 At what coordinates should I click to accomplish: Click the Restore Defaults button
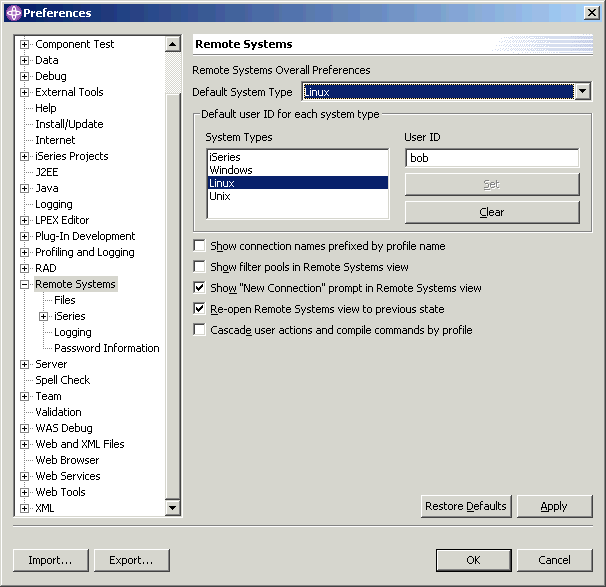pyautogui.click(x=466, y=506)
